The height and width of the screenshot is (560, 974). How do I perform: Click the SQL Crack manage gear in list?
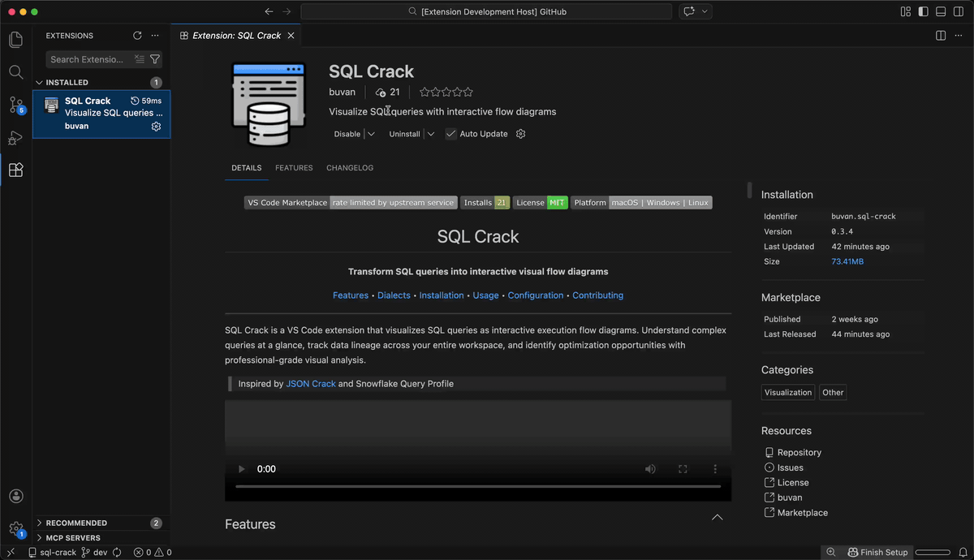(157, 127)
